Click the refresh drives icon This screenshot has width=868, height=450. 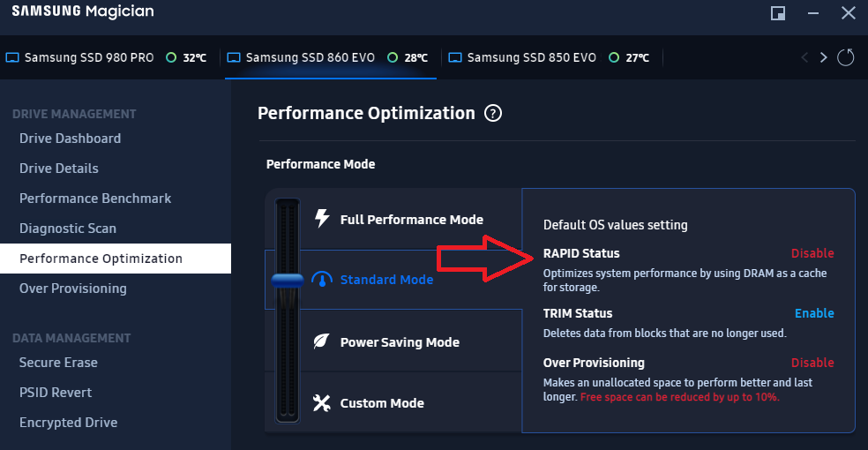click(x=845, y=57)
